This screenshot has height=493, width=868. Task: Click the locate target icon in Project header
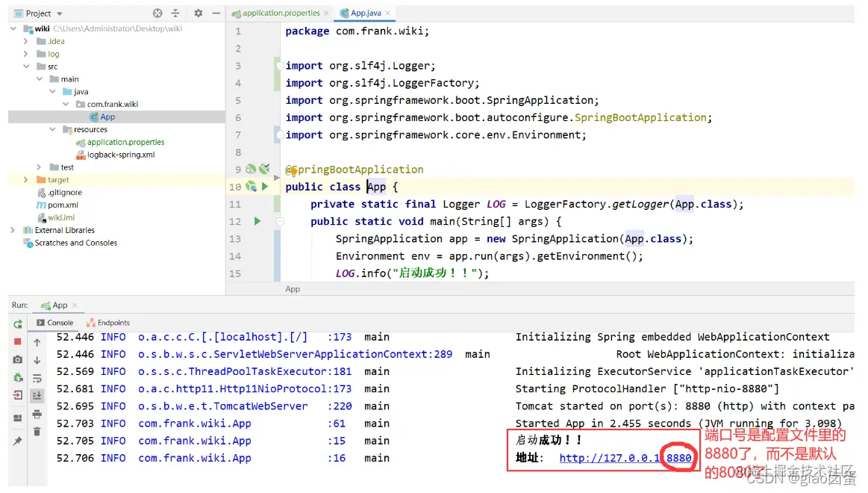[157, 13]
